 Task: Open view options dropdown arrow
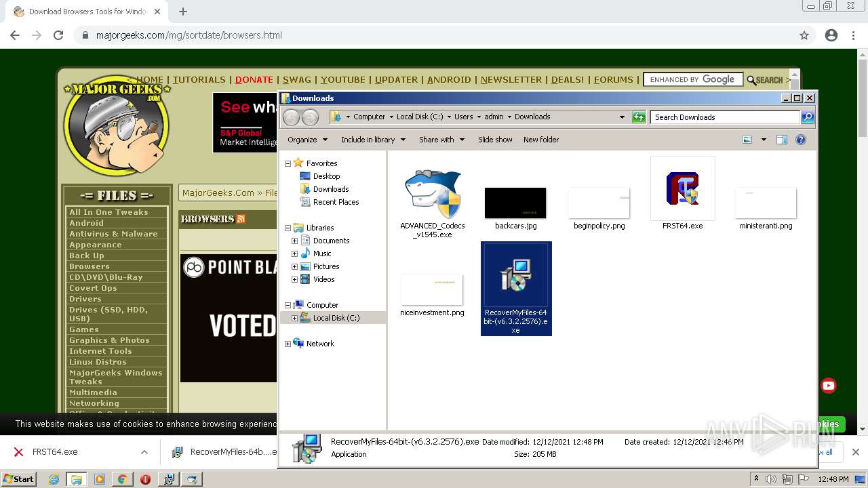pos(764,140)
